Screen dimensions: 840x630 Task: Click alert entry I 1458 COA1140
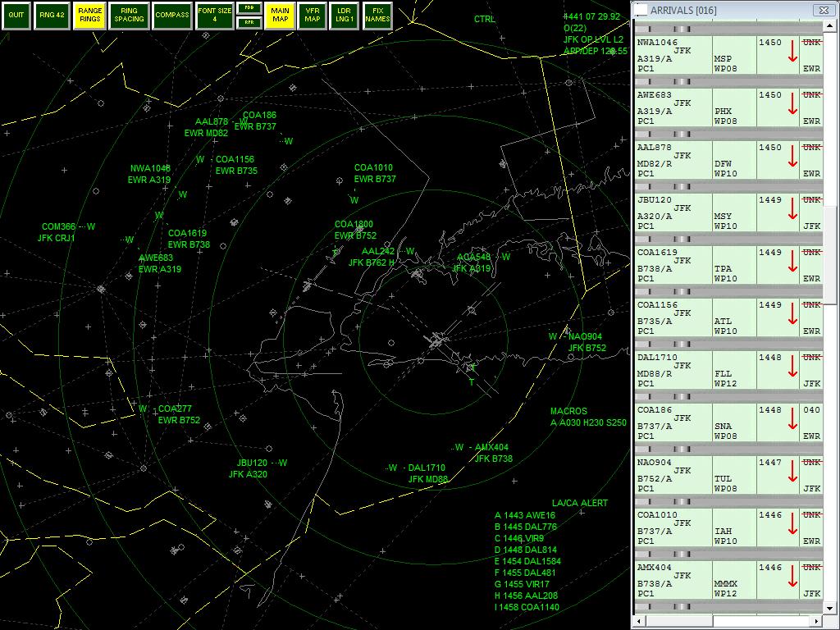pyautogui.click(x=527, y=607)
